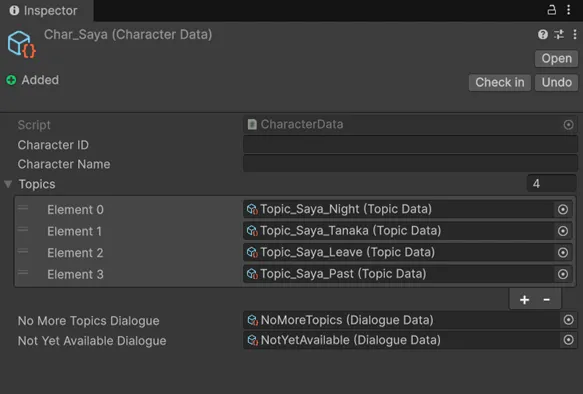Open the Char_Saya component three-dot menu
The width and height of the screenshot is (583, 394).
point(575,35)
